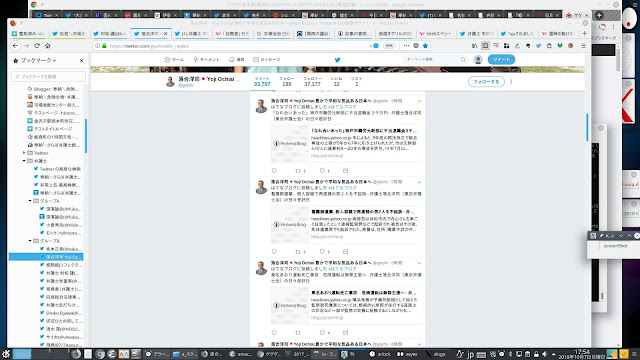
Task: Click the blue bookmark star icon
Action: click(425, 46)
